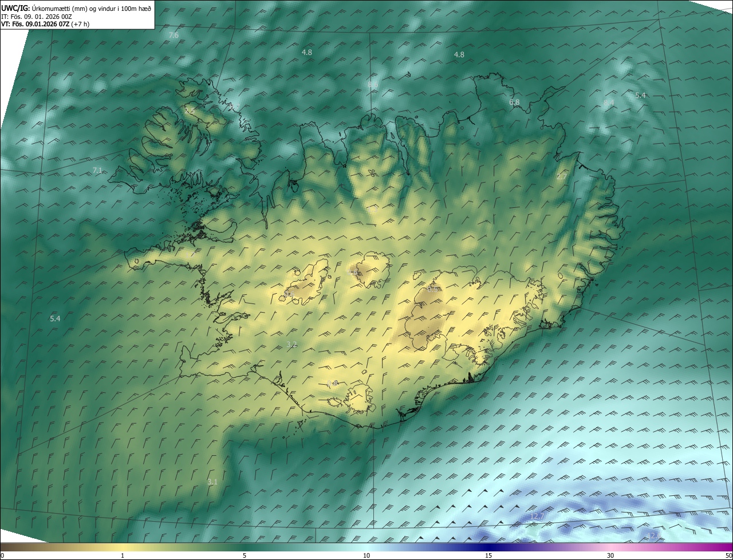
Task: Click the 12.6 value near the colour bar
Action: click(653, 536)
